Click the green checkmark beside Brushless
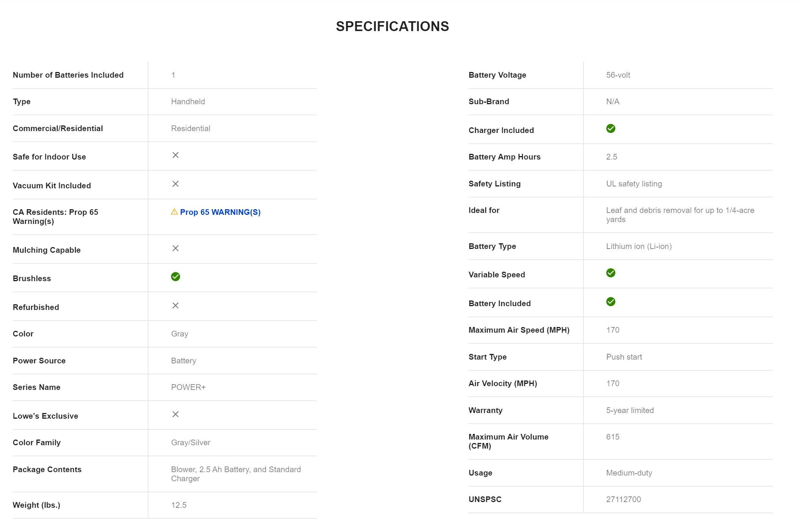Image resolution: width=800 pixels, height=532 pixels. pyautogui.click(x=176, y=277)
